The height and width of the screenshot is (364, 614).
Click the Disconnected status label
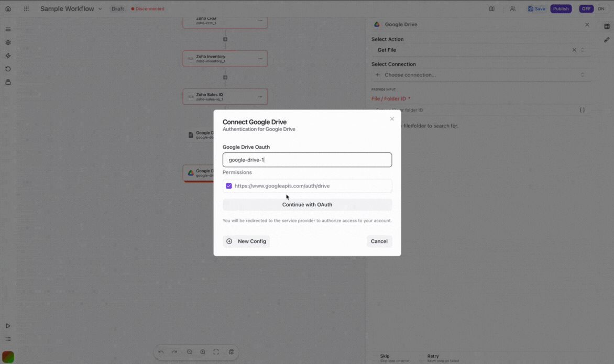click(x=147, y=8)
